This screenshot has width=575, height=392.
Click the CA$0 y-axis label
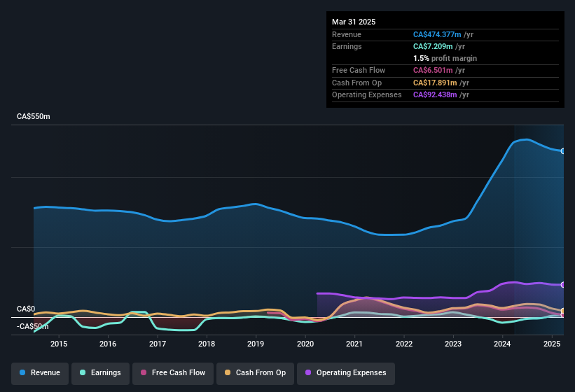[26, 309]
